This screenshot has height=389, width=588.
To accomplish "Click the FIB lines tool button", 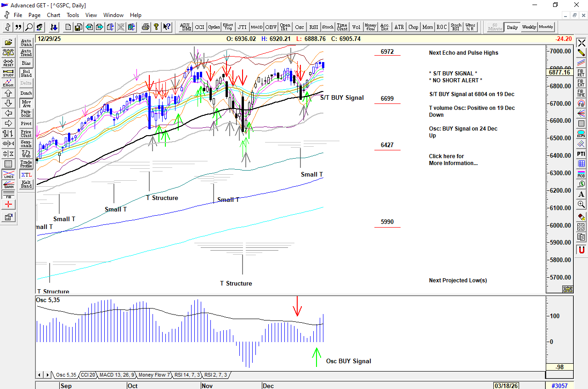I will click(8, 194).
